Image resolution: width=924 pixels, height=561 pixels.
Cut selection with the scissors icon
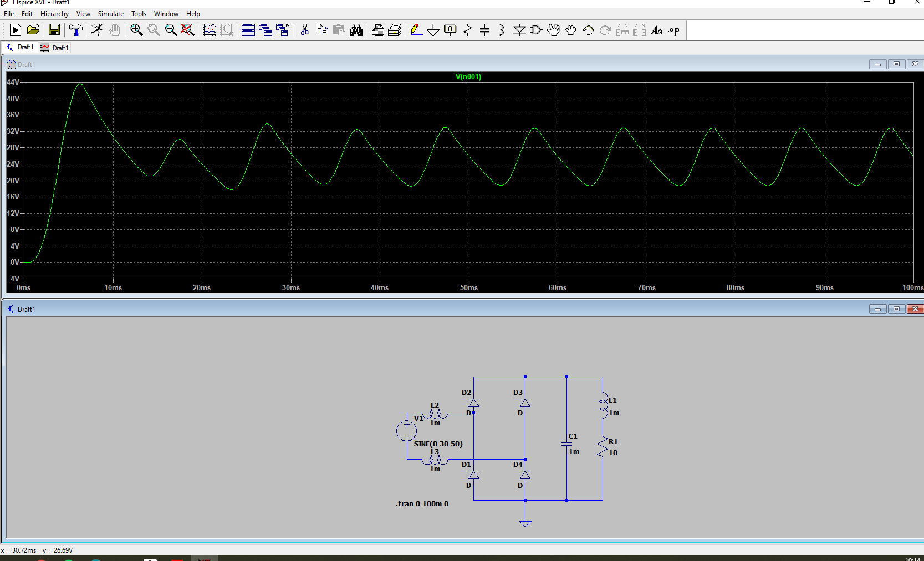304,30
